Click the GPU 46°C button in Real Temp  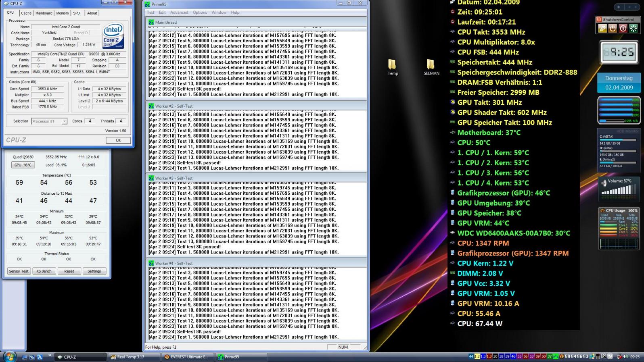pyautogui.click(x=23, y=165)
